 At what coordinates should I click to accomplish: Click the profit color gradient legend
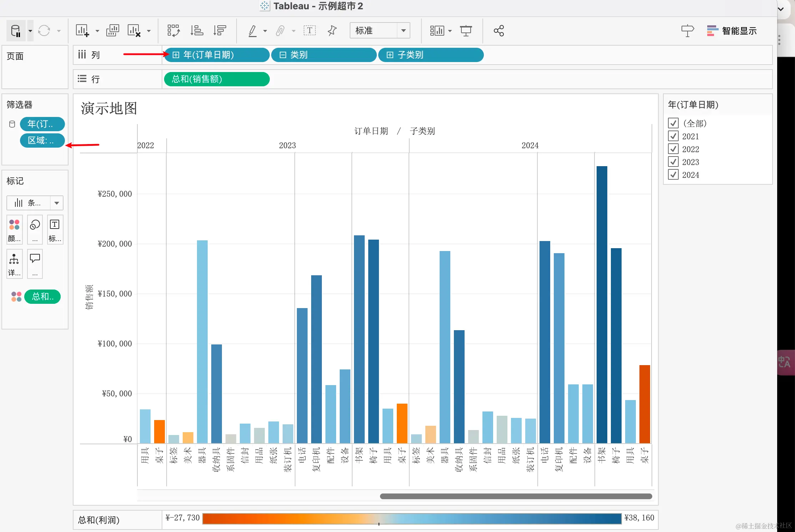(411, 518)
